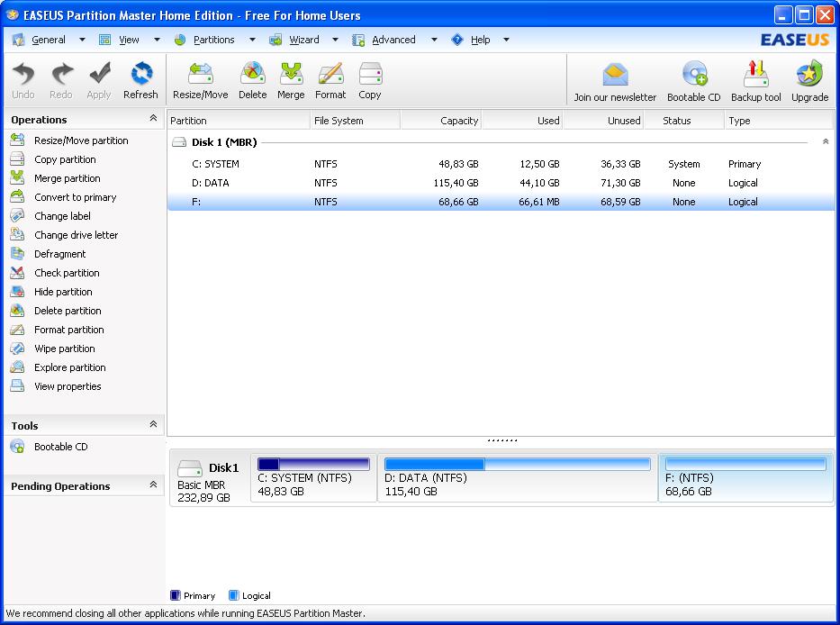Collapse the Operations panel
This screenshot has width=840, height=625.
(x=153, y=118)
